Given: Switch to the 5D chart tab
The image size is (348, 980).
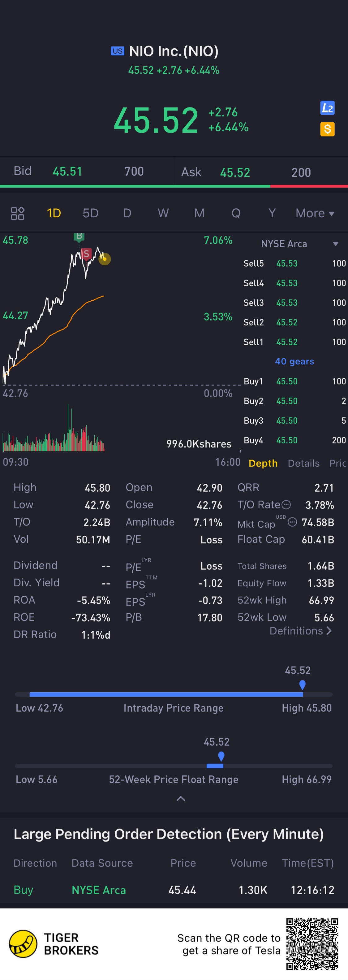Looking at the screenshot, I should [90, 213].
